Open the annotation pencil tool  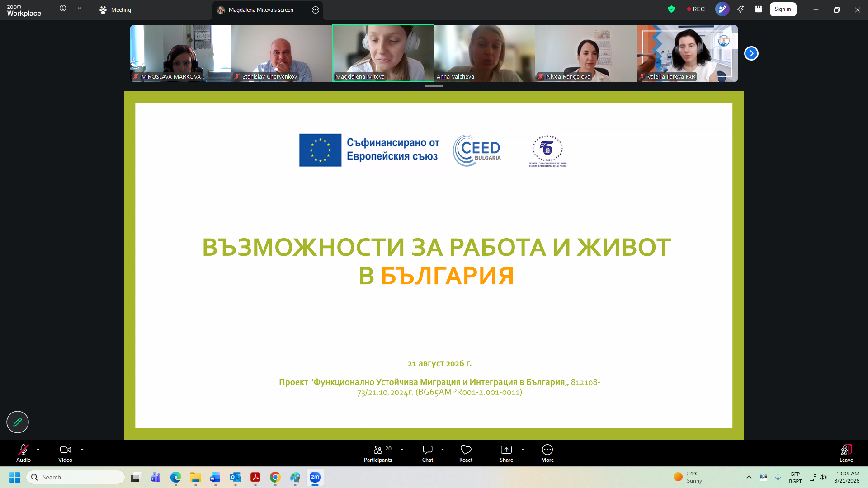click(x=18, y=422)
